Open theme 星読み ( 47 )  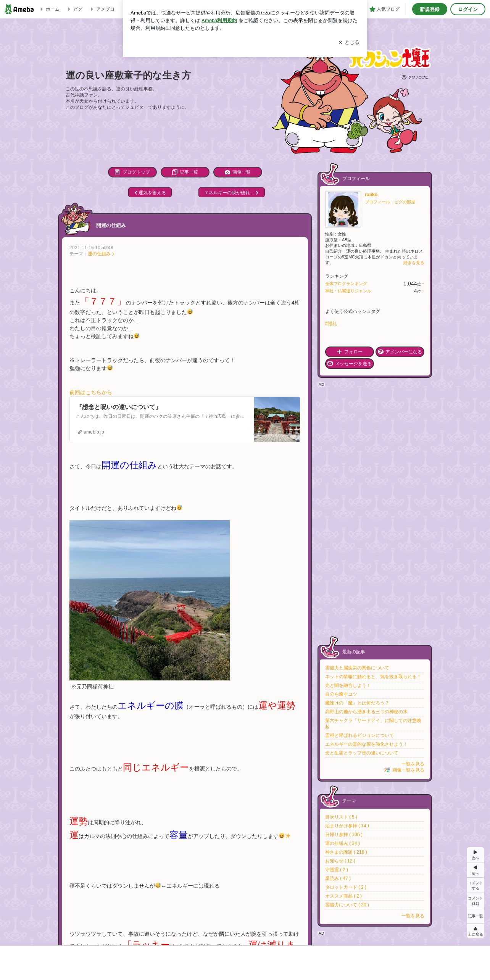[338, 878]
